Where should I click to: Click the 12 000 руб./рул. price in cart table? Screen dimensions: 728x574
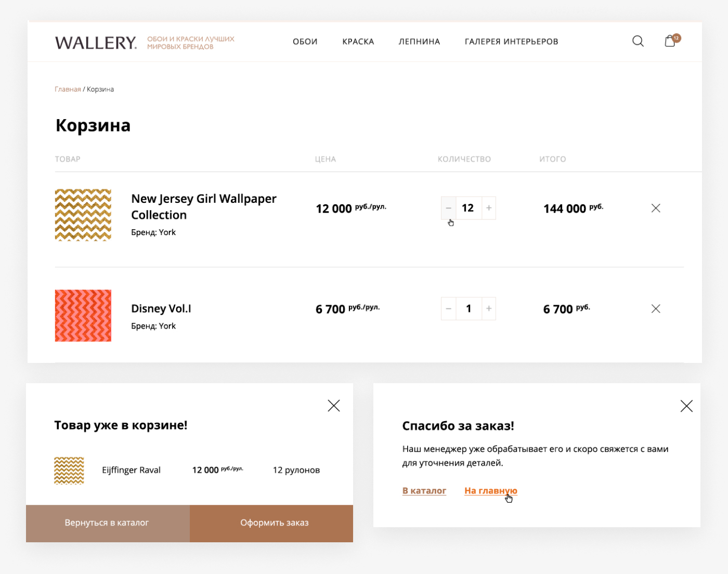pyautogui.click(x=351, y=208)
